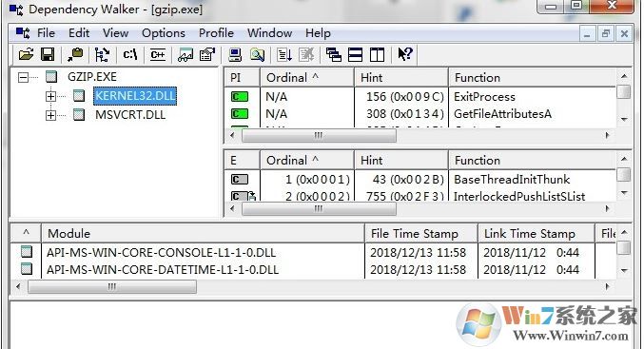Screen dimensions: 644x349
Task: Click the Properties toolbar icon with checkmark
Action: click(207, 54)
